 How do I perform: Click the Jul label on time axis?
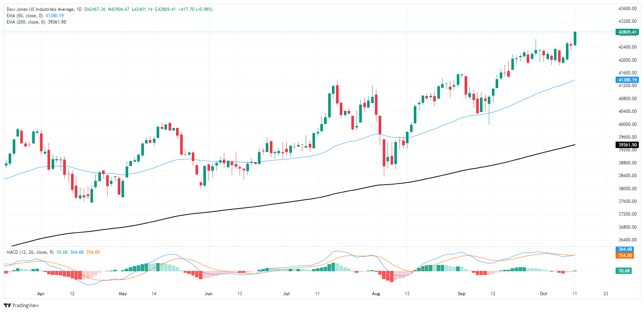[x=286, y=294]
